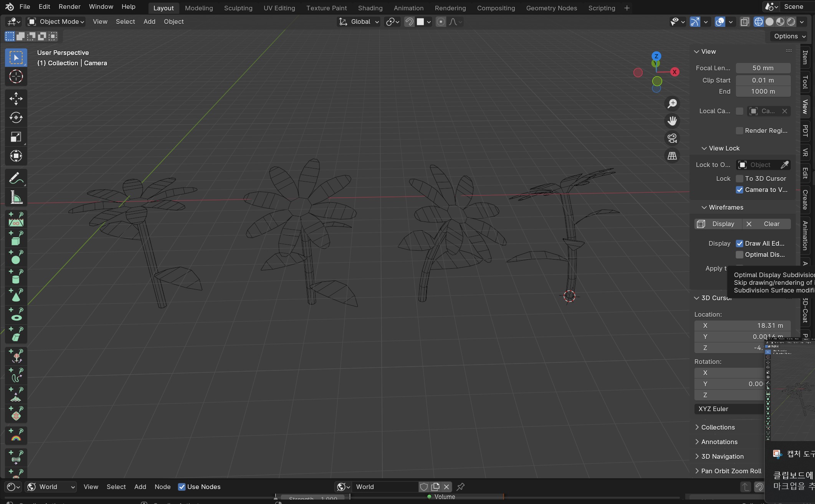The height and width of the screenshot is (504, 815).
Task: Open the World shader type dropdown
Action: 51,487
